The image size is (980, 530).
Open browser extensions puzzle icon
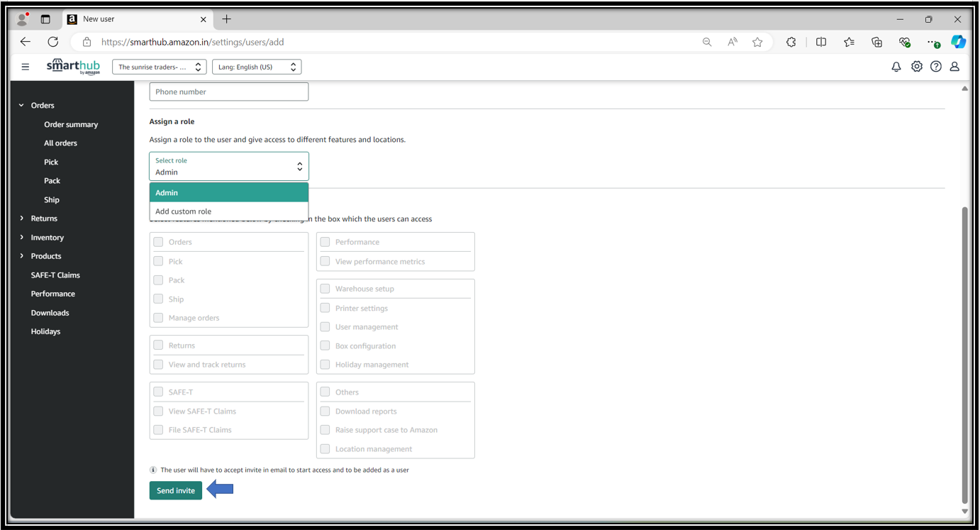pos(791,42)
